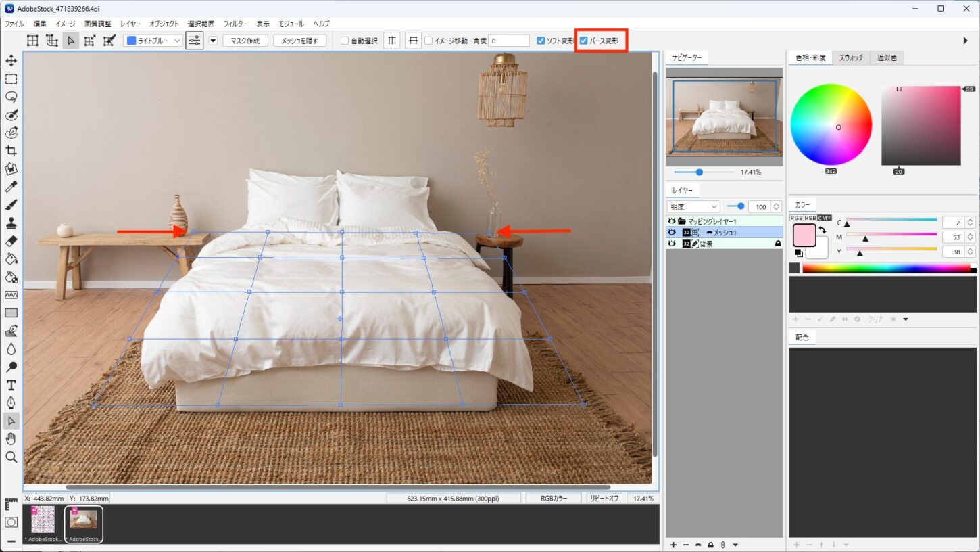Select the Lasso selection tool
The width and height of the screenshot is (980, 552).
coord(11,97)
